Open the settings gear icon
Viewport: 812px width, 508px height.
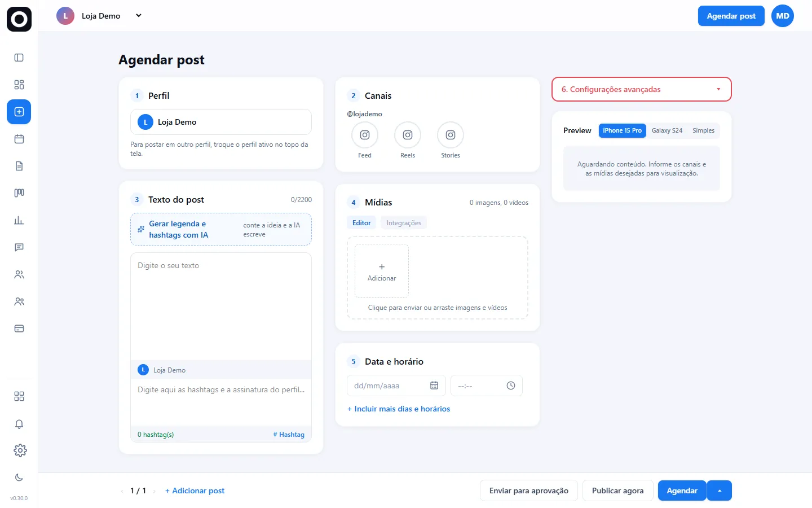tap(20, 450)
